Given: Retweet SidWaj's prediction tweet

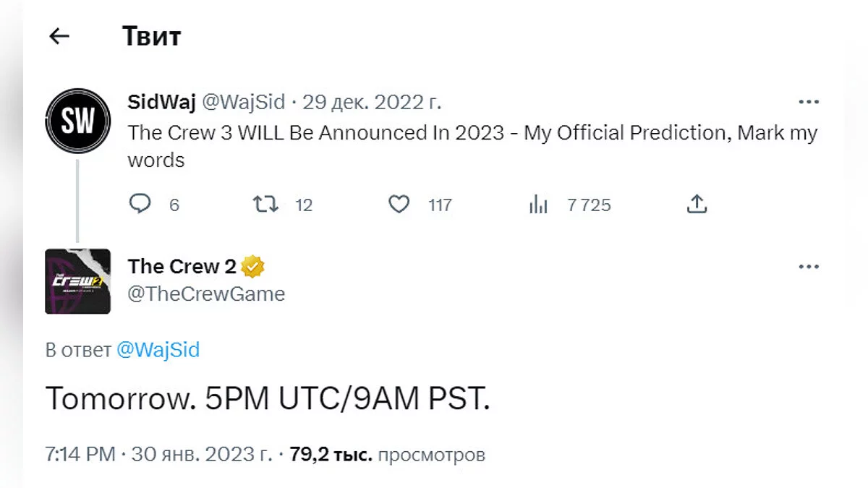Looking at the screenshot, I should (x=265, y=205).
